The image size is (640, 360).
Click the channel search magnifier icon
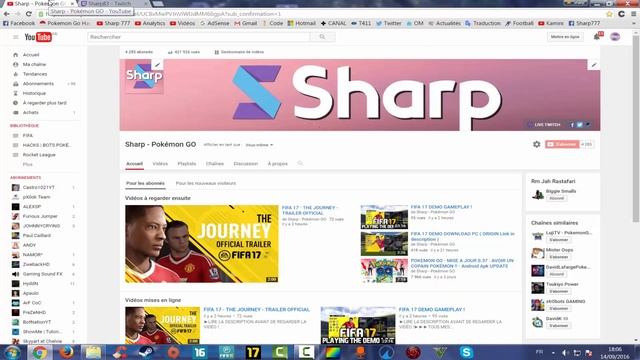pyautogui.click(x=300, y=163)
